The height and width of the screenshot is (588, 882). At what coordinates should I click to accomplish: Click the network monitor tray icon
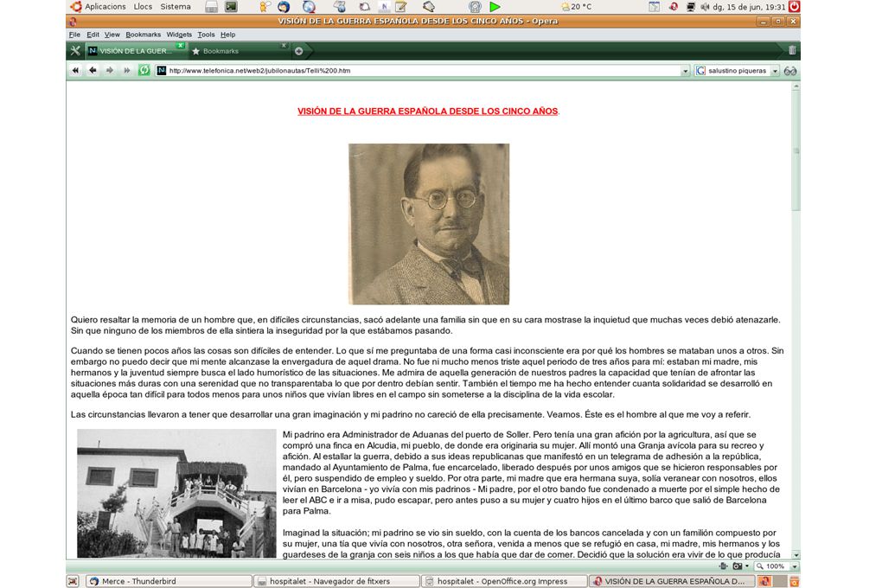click(x=690, y=7)
